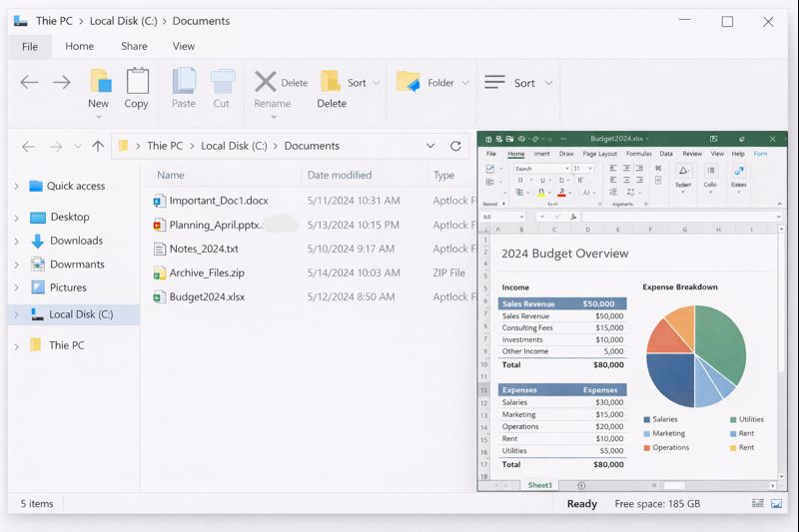Viewport: 799px width, 532px height.
Task: Open the Excel font size dropdown
Action: (x=589, y=169)
